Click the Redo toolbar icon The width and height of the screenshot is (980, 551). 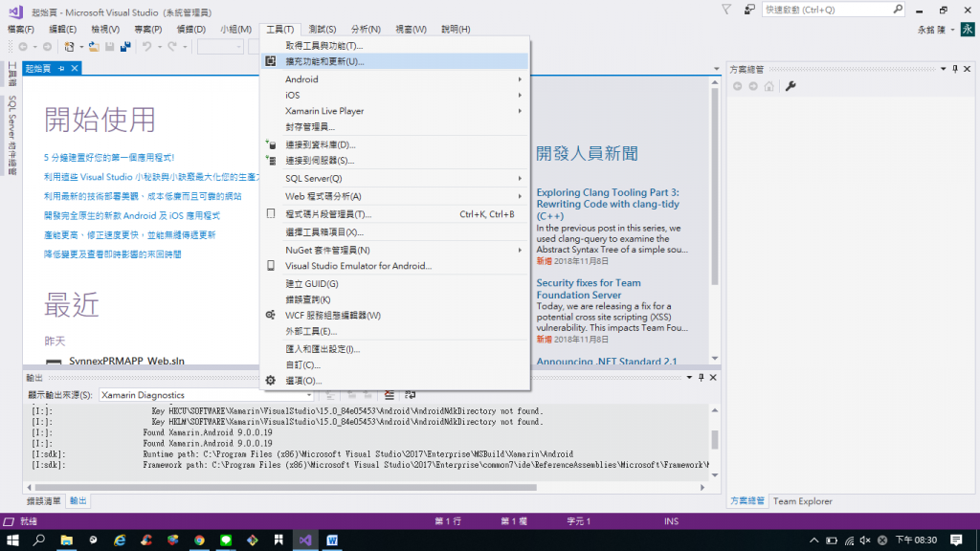point(172,47)
